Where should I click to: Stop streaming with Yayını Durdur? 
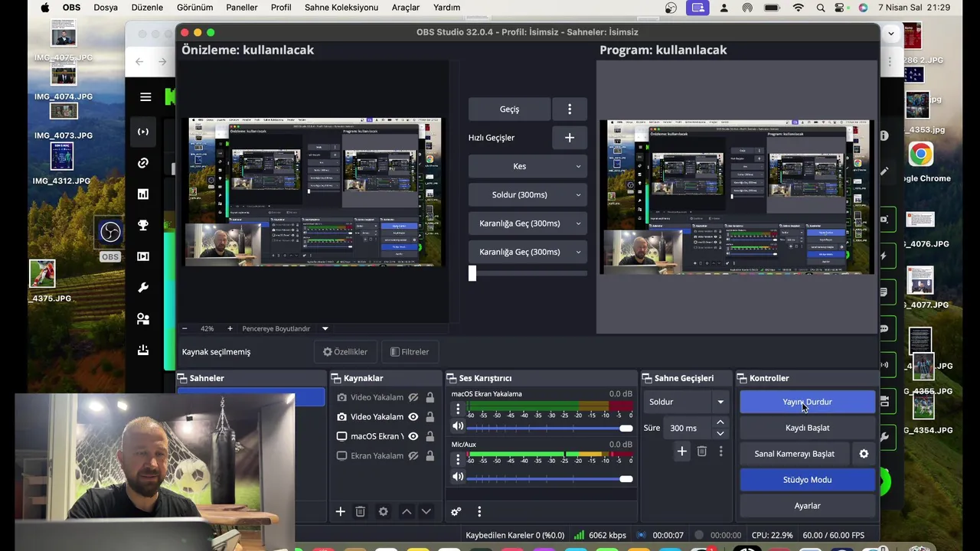point(807,402)
